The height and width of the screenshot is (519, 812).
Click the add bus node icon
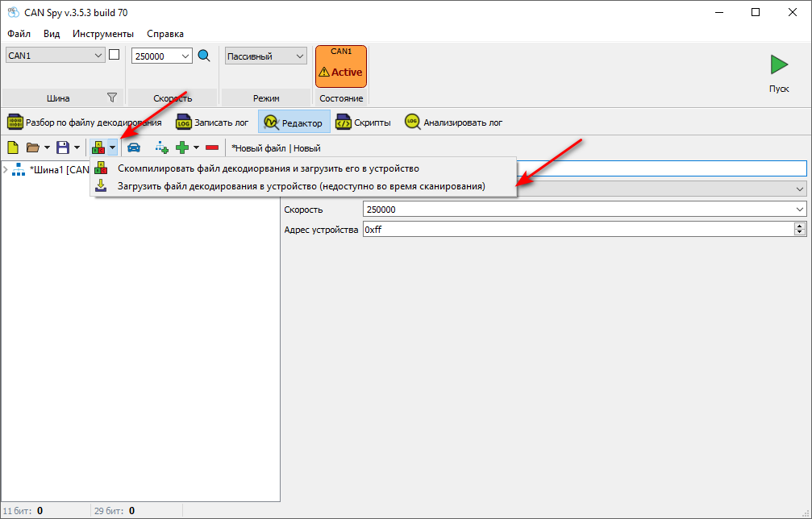point(161,147)
